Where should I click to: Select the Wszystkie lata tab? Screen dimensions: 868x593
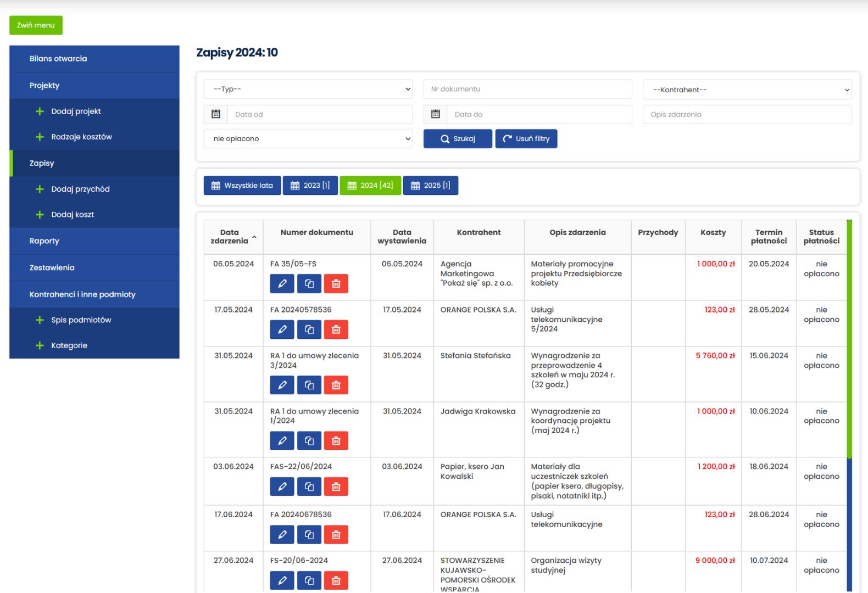click(242, 186)
